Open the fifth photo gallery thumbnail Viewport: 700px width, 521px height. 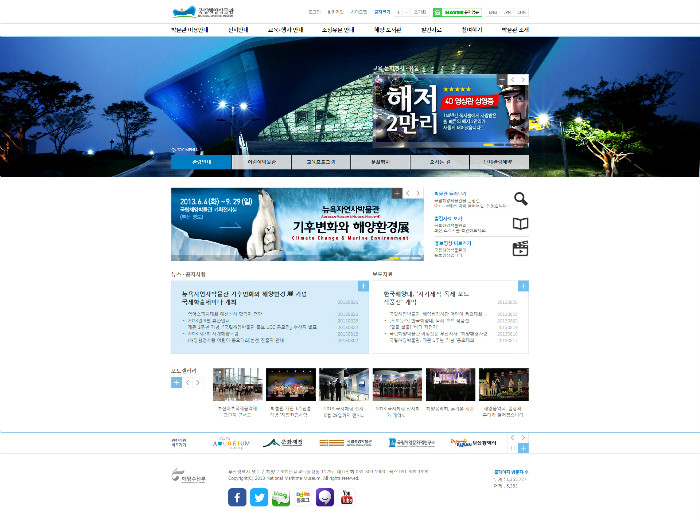(450, 384)
